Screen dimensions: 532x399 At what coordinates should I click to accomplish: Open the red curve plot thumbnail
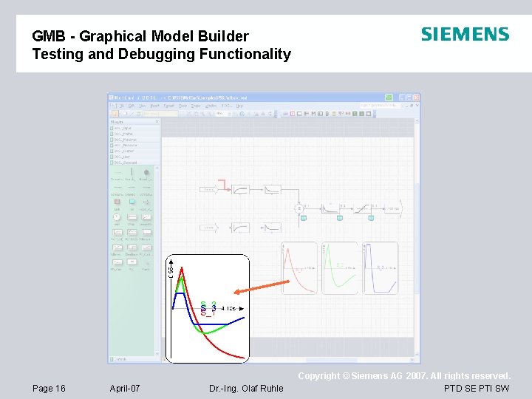point(299,268)
